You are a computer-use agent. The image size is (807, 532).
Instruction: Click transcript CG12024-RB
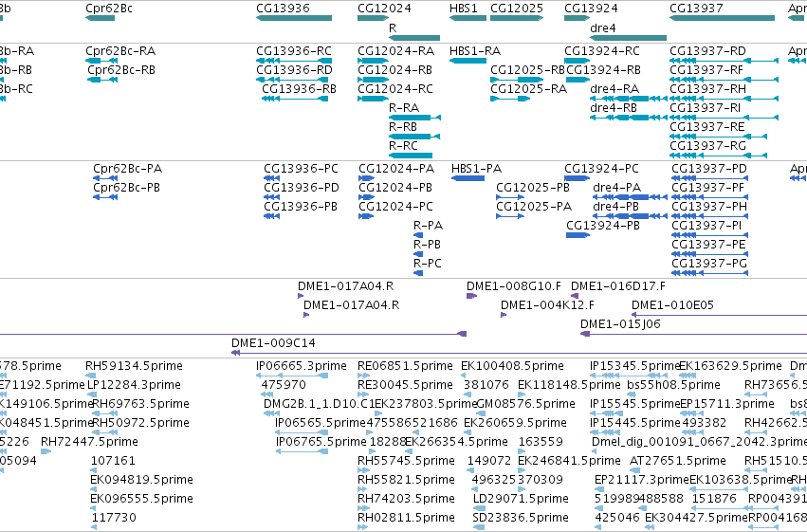pos(373,80)
